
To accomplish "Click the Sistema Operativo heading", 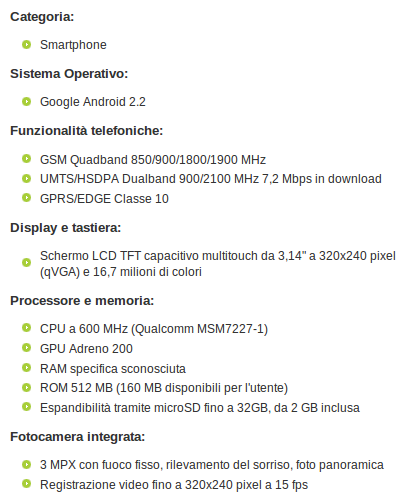I will pyautogui.click(x=69, y=74).
